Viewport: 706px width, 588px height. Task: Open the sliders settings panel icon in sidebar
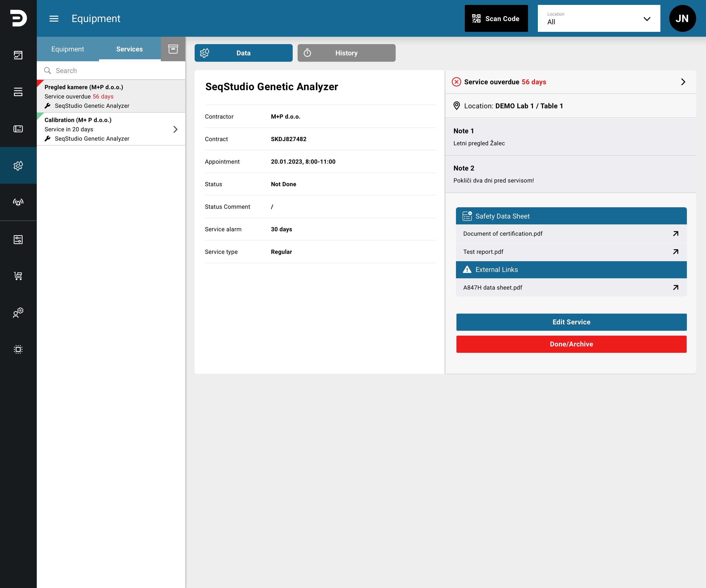(18, 240)
